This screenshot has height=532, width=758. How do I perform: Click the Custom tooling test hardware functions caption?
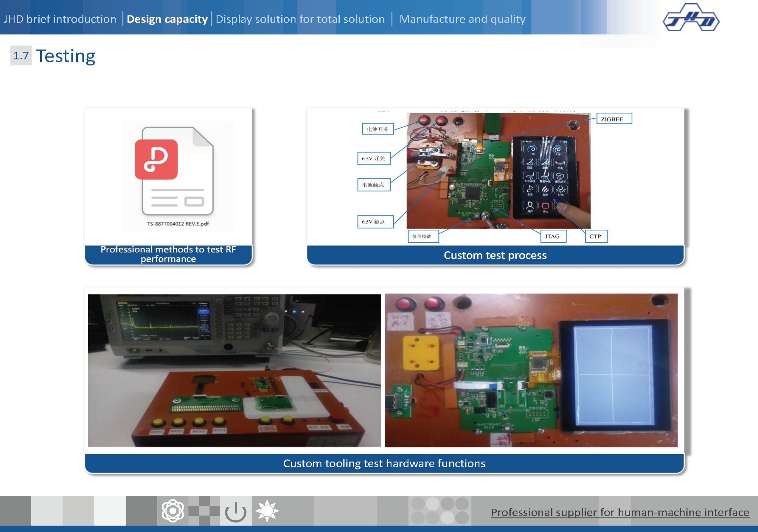tap(384, 463)
